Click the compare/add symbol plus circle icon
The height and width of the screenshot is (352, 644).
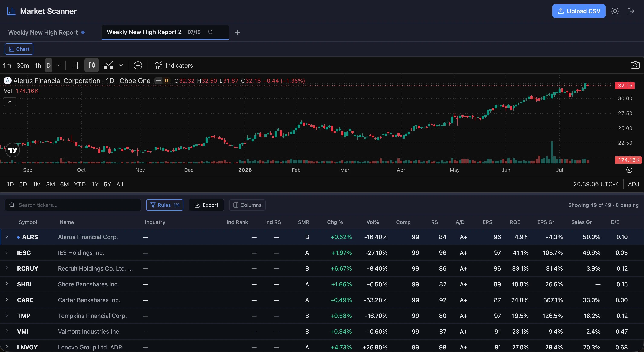[x=138, y=65]
